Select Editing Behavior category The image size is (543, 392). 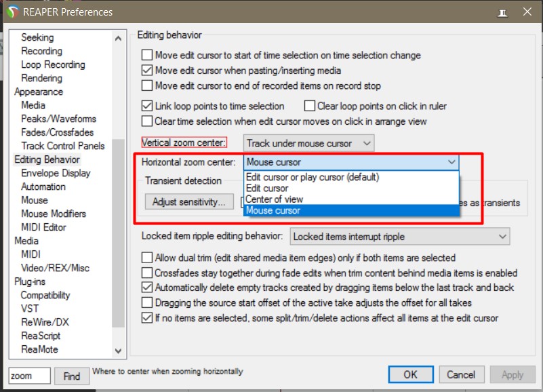pos(47,159)
